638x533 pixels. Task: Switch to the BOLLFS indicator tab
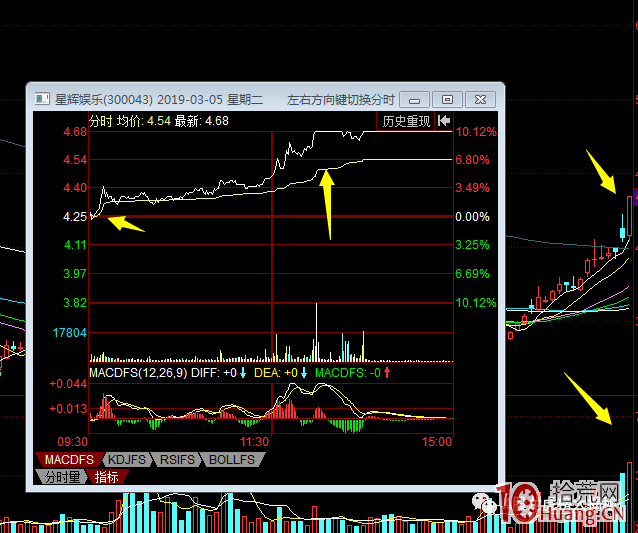pyautogui.click(x=232, y=459)
